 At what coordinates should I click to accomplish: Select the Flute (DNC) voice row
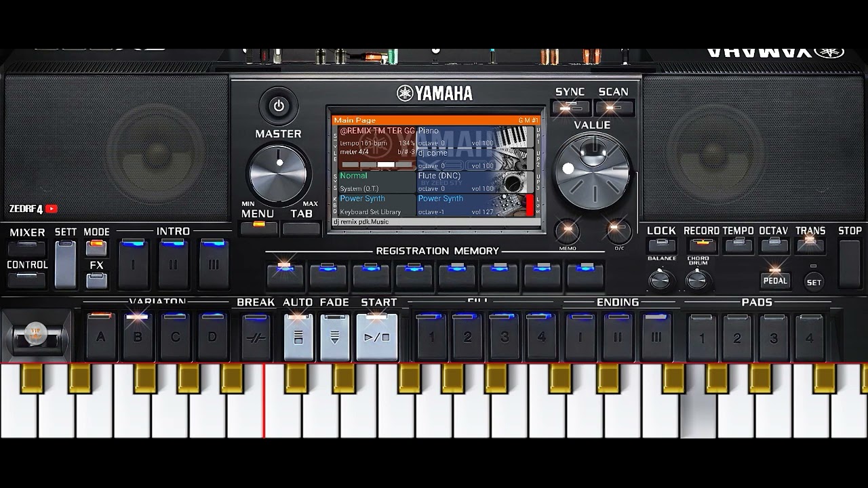click(x=475, y=182)
